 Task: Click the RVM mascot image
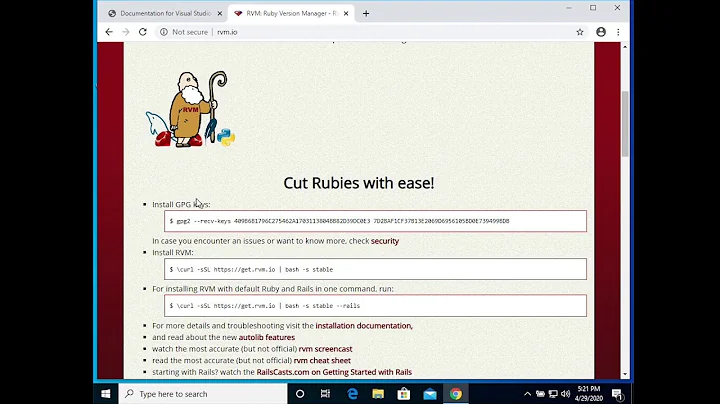tap(190, 109)
